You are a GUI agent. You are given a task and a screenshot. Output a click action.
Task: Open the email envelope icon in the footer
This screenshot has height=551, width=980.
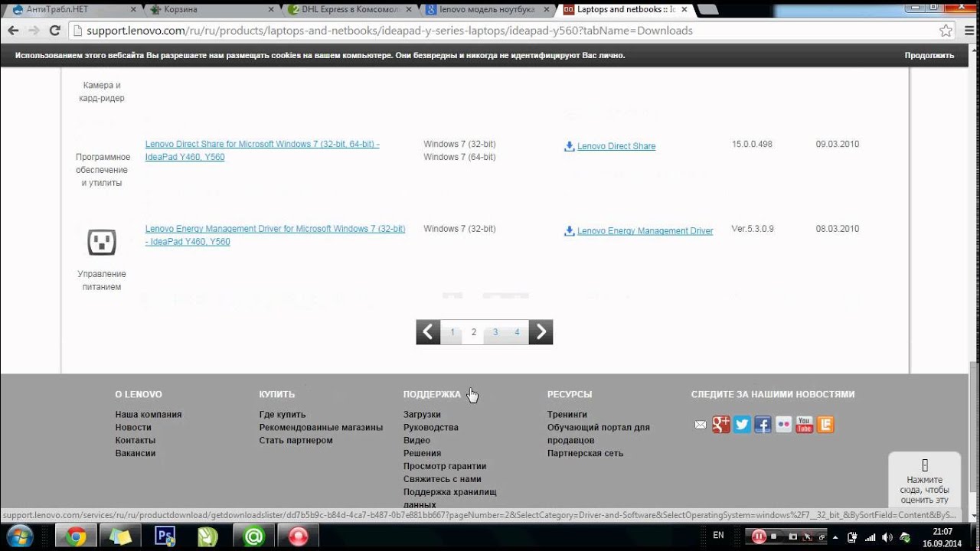701,425
